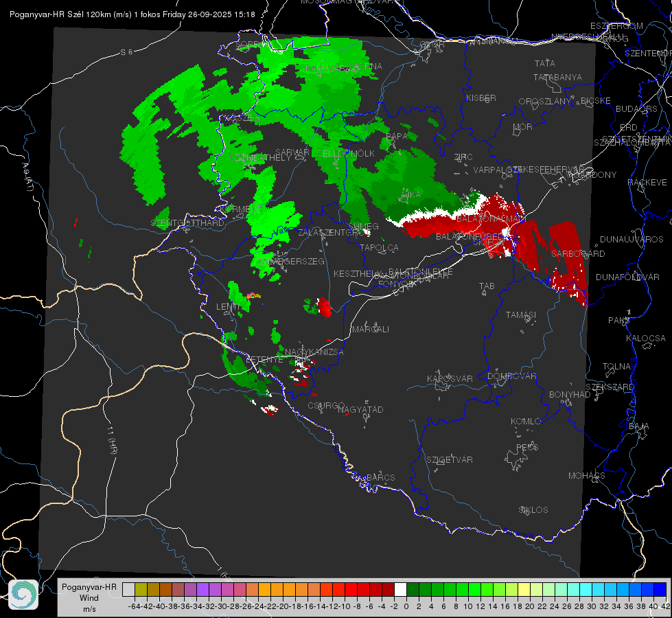Select the SUMEG town label
Screen dimensions: 672x618
click(363, 226)
